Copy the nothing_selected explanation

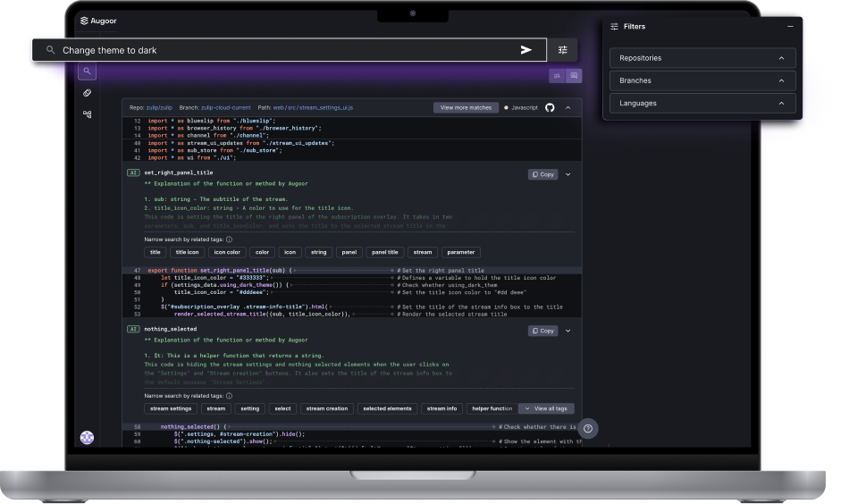coord(542,331)
